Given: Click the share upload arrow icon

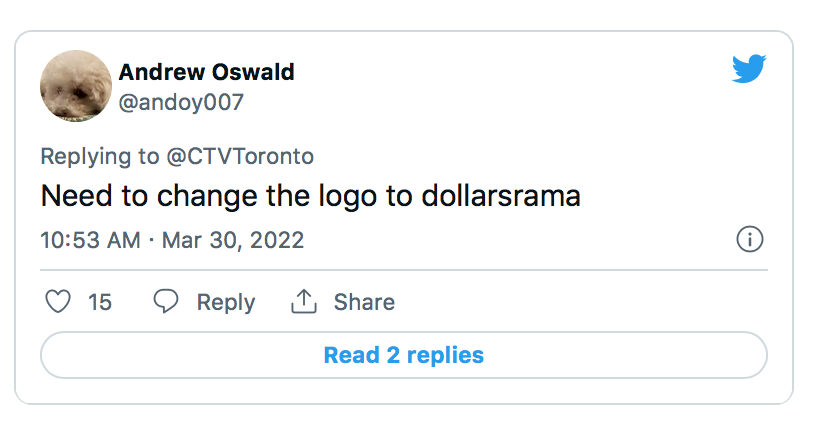Looking at the screenshot, I should (303, 302).
